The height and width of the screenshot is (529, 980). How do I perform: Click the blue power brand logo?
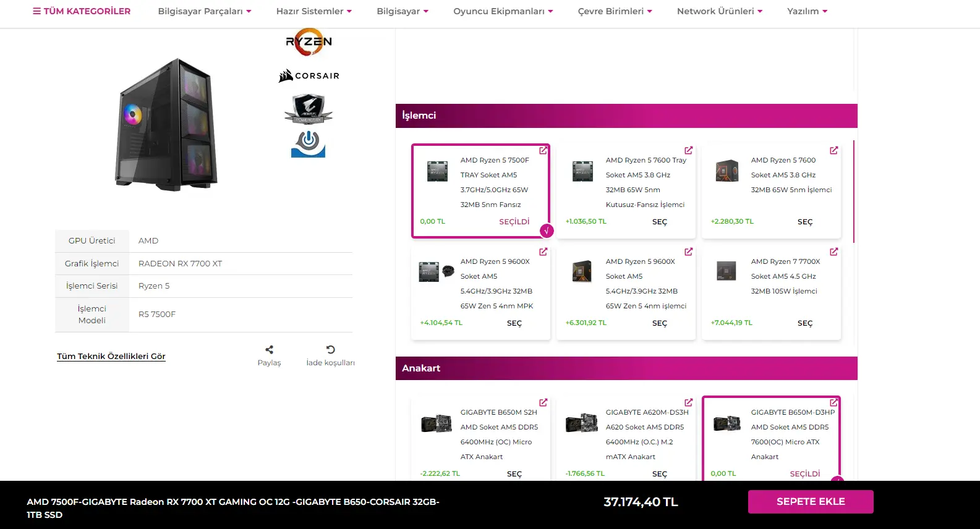click(308, 143)
